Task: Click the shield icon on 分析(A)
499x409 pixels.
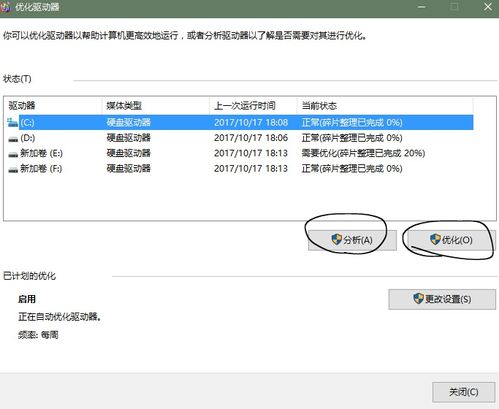Action: 337,239
